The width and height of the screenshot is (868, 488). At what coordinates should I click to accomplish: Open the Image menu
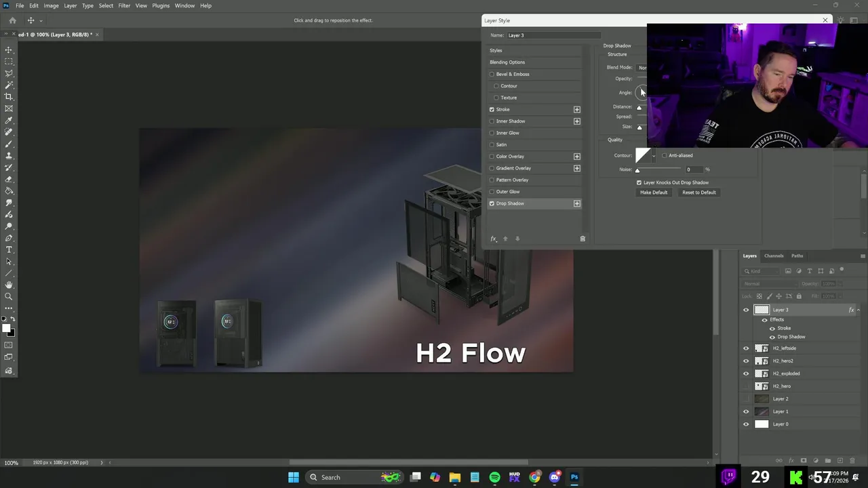(51, 5)
